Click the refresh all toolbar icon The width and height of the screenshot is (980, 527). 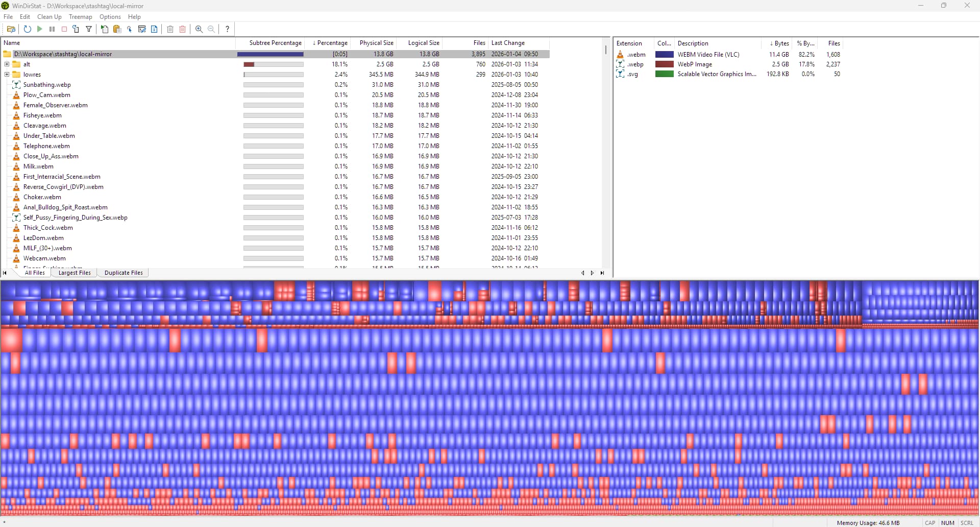point(28,29)
